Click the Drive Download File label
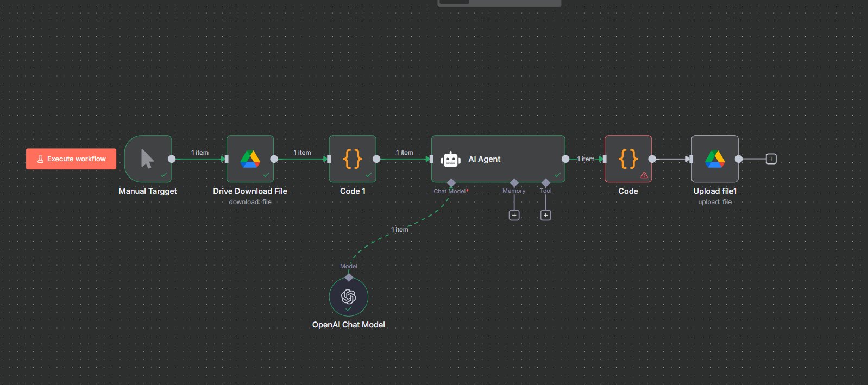 click(x=250, y=191)
